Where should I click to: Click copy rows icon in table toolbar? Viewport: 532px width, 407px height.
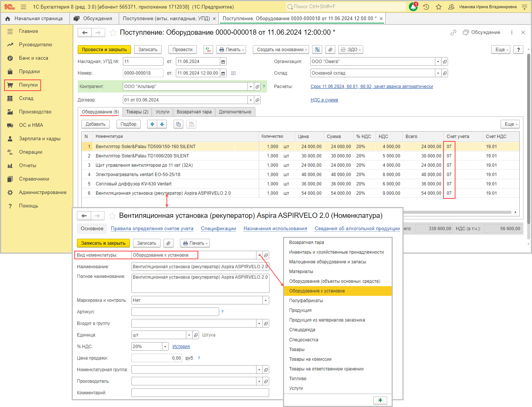coord(178,124)
